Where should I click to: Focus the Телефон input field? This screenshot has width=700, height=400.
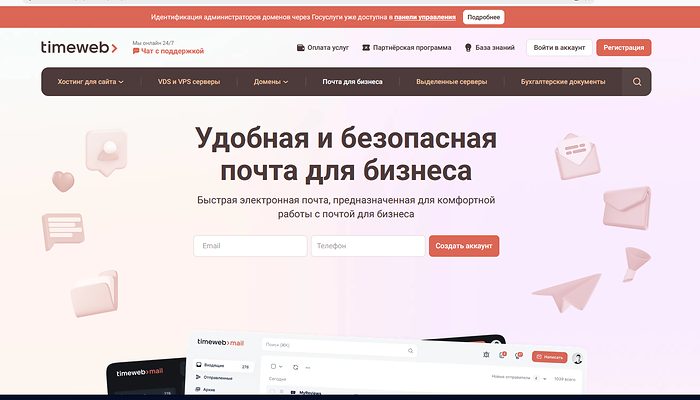click(368, 246)
